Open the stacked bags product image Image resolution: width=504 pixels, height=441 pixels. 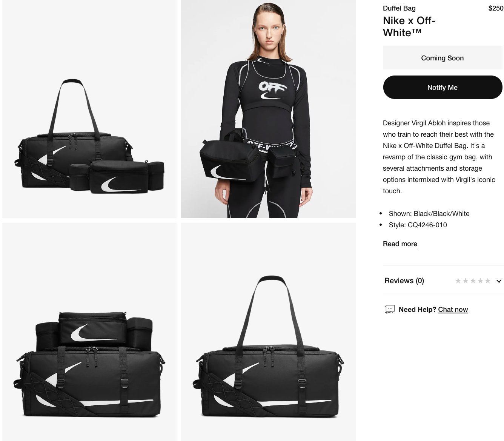coord(89,332)
